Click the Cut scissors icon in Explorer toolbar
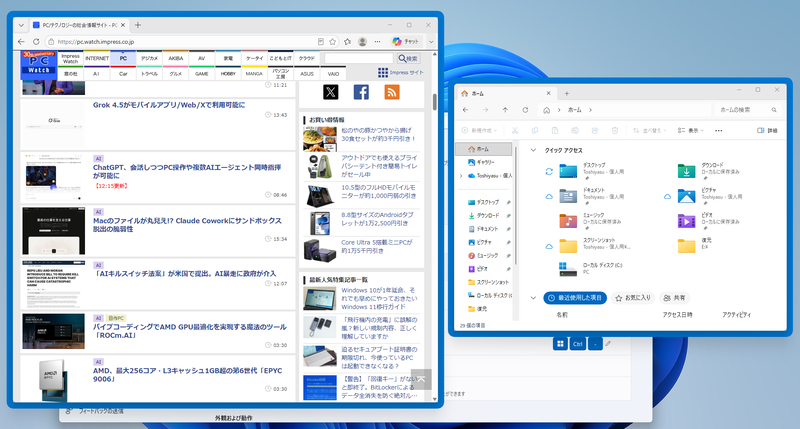 pyautogui.click(x=515, y=131)
